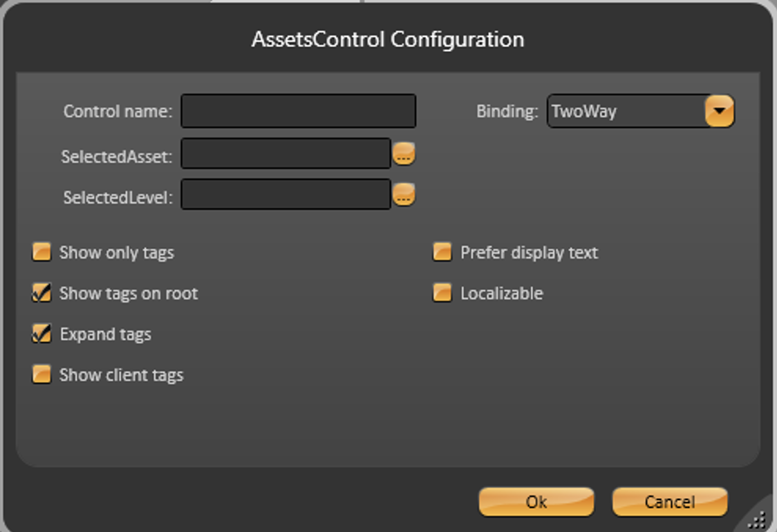Open the SelectedLevel browse (...) button
Viewport: 777px width, 532px height.
[404, 195]
